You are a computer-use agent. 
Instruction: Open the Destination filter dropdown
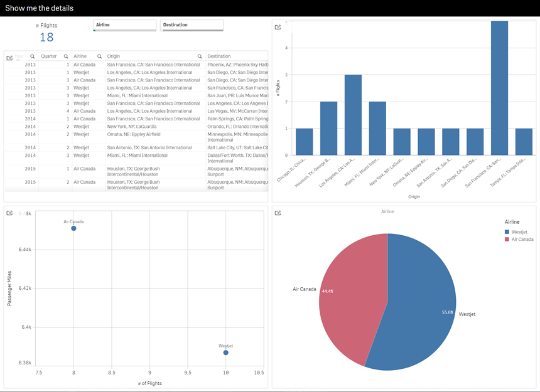point(192,26)
